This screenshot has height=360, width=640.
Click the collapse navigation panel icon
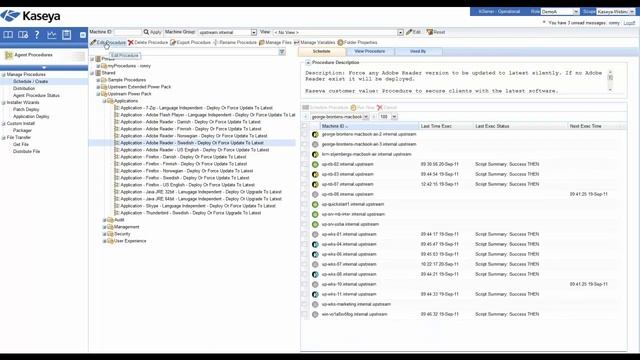(x=83, y=35)
